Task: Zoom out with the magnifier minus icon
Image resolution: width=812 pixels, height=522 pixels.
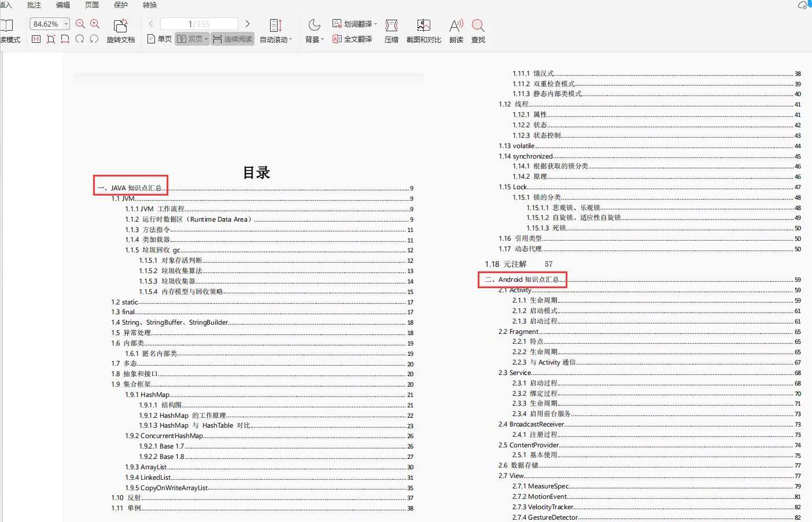Action: pos(80,24)
